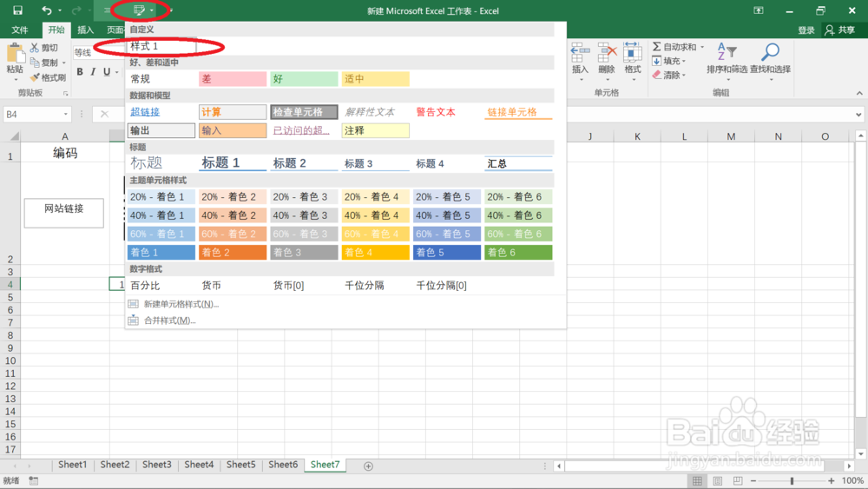Click the Sign in (登录) link
This screenshot has height=489, width=868.
tap(806, 30)
